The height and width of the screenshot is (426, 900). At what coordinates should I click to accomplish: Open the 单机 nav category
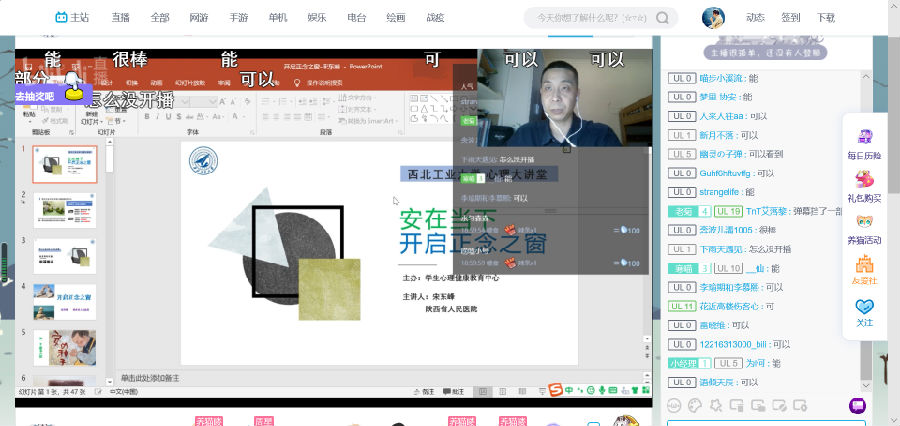pyautogui.click(x=278, y=18)
